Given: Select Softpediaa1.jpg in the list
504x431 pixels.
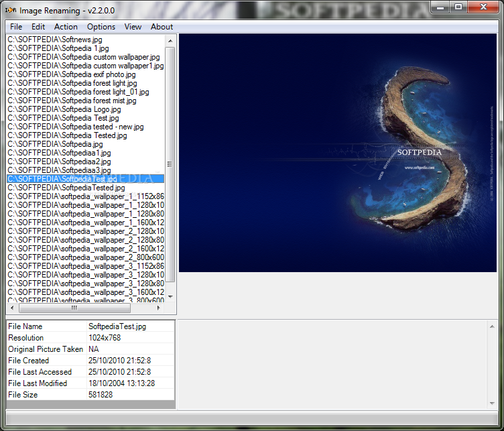Looking at the screenshot, I should click(x=86, y=153).
